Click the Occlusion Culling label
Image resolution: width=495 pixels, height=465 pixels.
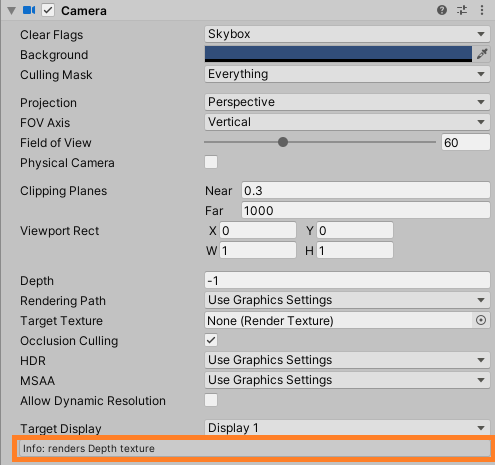pos(69,341)
